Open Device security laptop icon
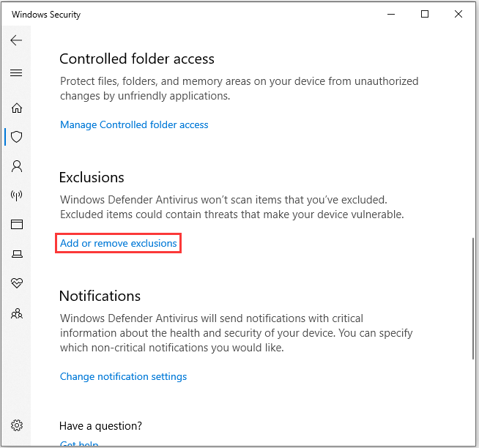 [17, 254]
